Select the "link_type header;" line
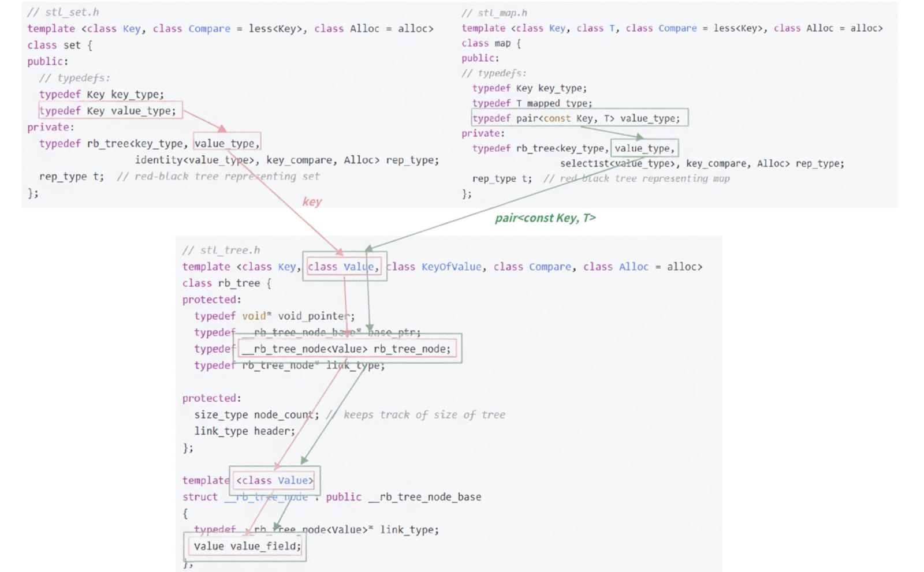The width and height of the screenshot is (924, 572). (x=244, y=431)
